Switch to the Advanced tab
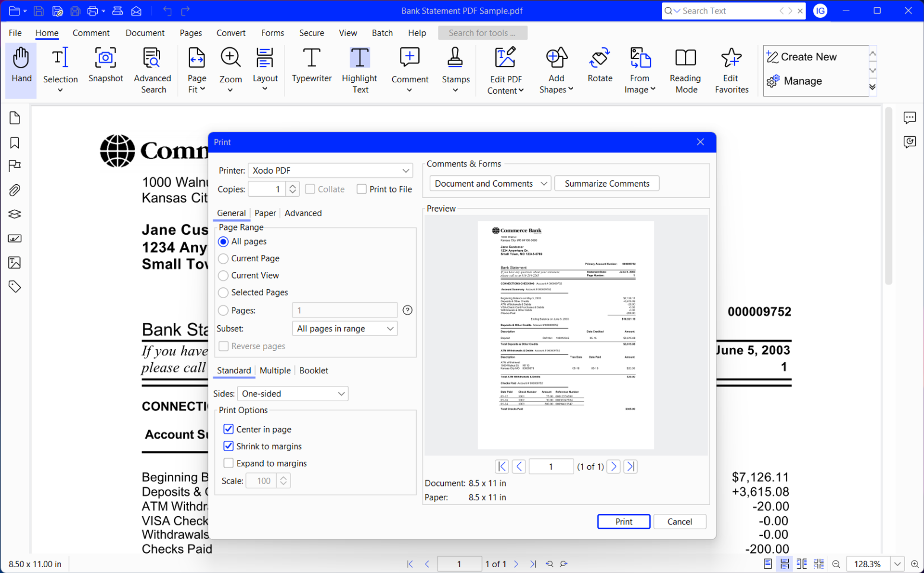Viewport: 924px width, 573px height. click(303, 213)
